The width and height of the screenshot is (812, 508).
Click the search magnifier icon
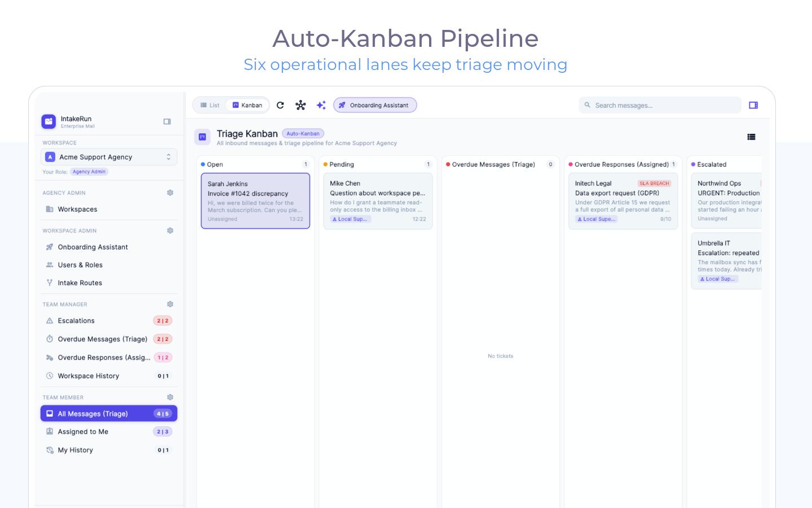588,105
